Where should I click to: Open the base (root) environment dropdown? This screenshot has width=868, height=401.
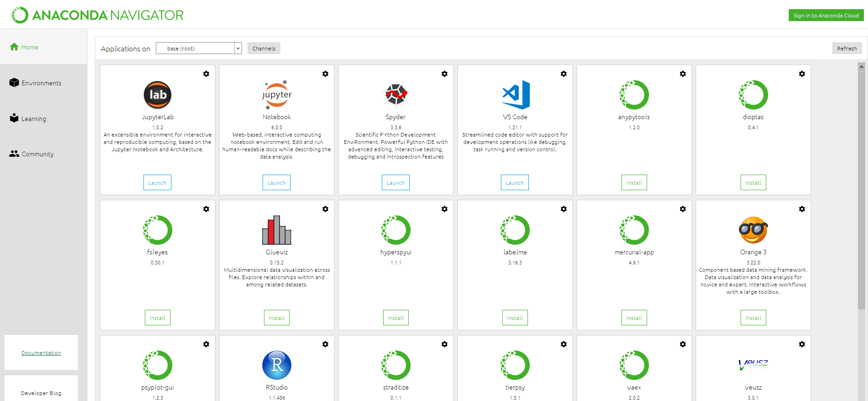pos(198,48)
